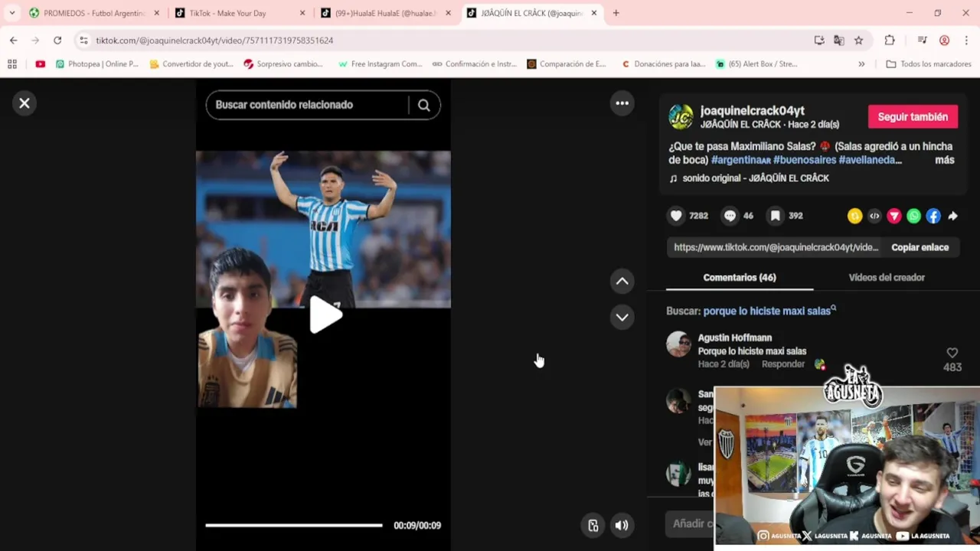Image resolution: width=980 pixels, height=551 pixels.
Task: Save video with bookmark icon
Action: [775, 216]
